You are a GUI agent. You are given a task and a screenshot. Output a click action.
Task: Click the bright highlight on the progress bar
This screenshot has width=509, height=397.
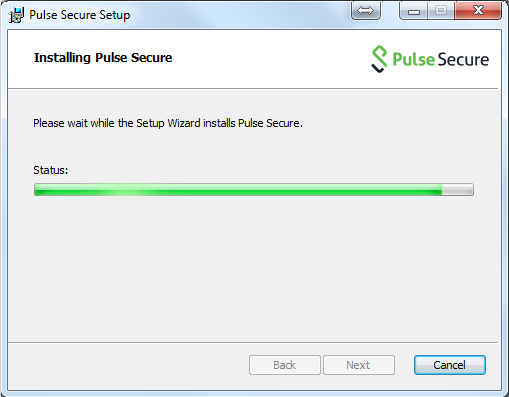[x=125, y=189]
